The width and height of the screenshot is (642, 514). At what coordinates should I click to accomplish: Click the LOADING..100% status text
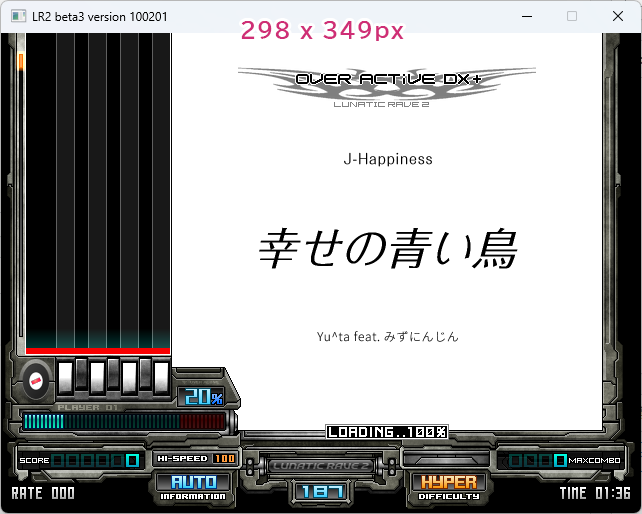tap(386, 432)
